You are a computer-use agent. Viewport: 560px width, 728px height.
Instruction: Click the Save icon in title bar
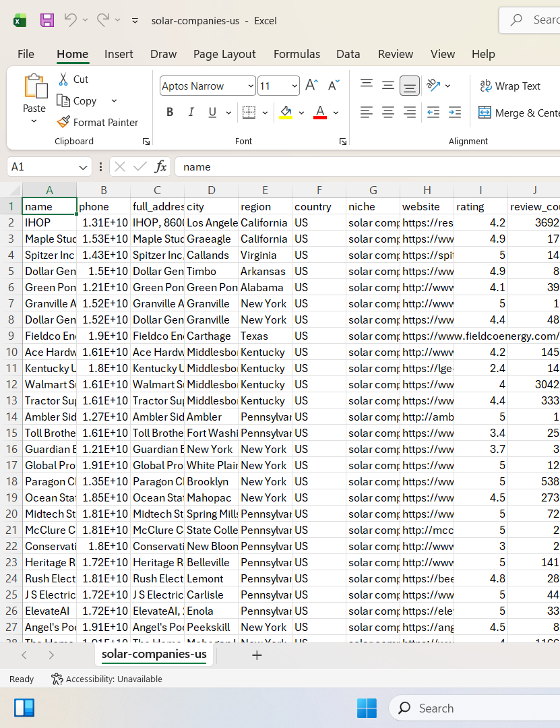[x=47, y=20]
